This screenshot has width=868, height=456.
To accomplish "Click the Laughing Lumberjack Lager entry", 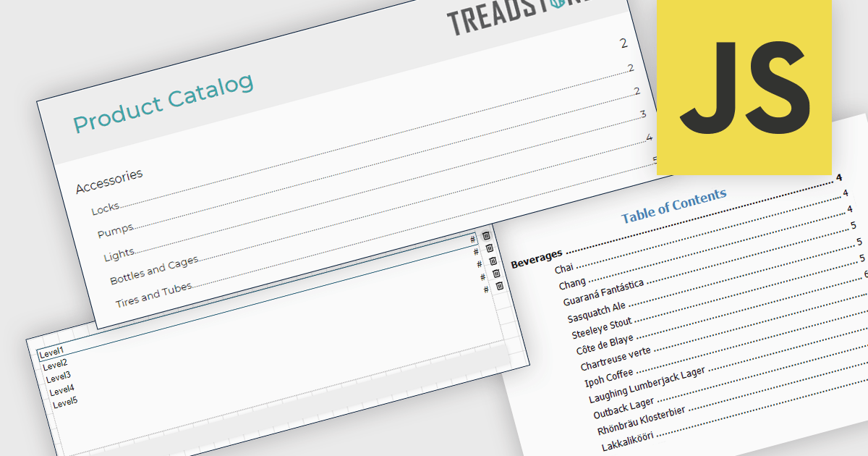I will point(647,386).
